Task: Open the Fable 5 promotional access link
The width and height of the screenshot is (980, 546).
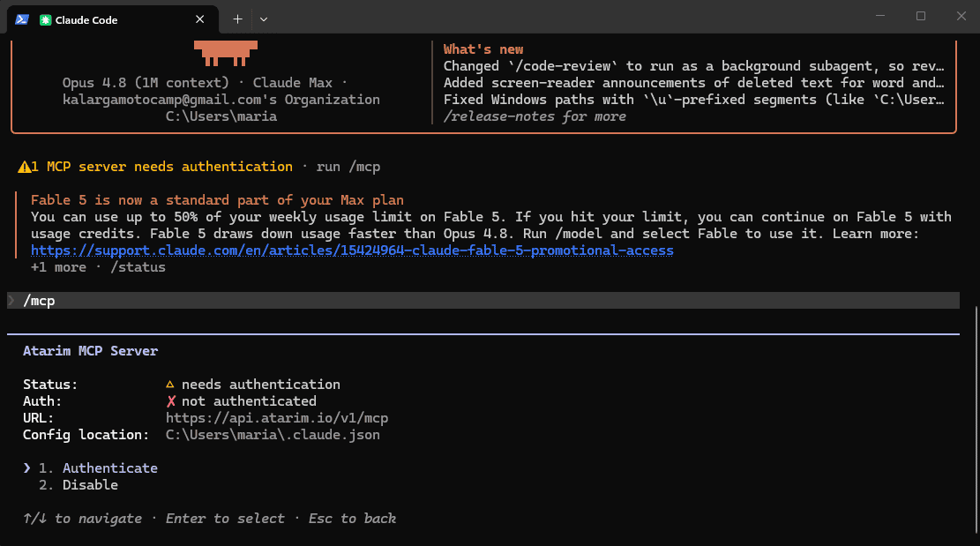Action: (x=352, y=251)
